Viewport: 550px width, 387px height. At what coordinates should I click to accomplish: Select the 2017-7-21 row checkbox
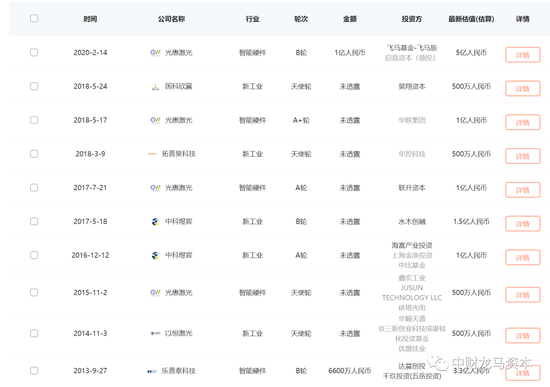[x=34, y=188]
